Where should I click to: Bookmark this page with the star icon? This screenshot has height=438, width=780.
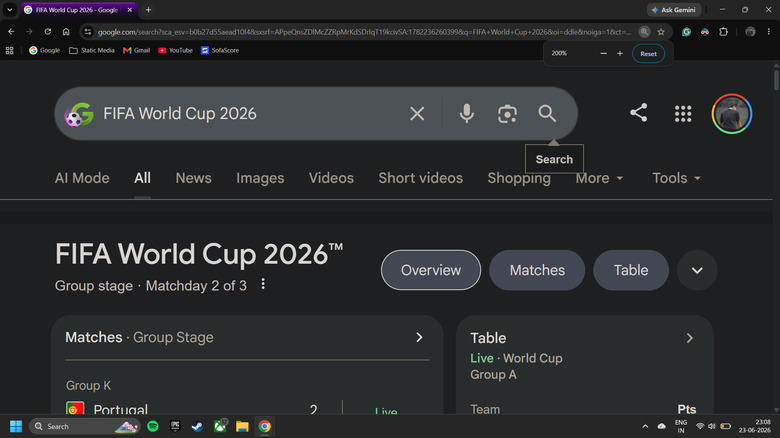661,32
